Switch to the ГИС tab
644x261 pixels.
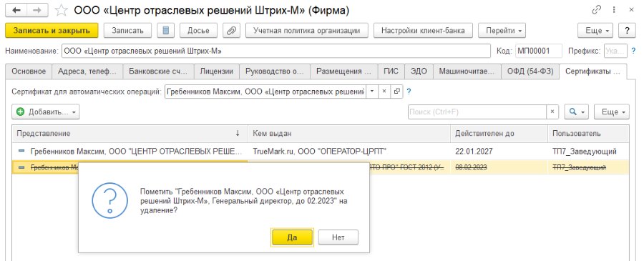(391, 71)
